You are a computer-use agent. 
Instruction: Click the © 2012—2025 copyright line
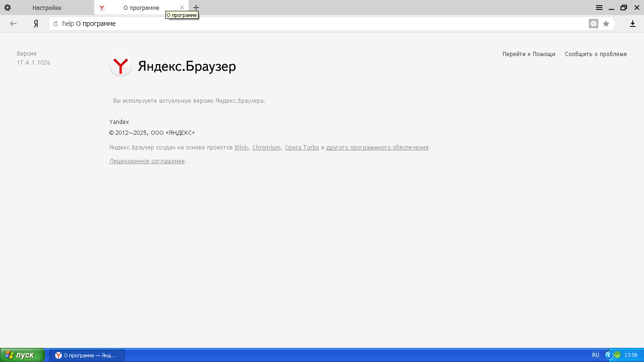[152, 133]
